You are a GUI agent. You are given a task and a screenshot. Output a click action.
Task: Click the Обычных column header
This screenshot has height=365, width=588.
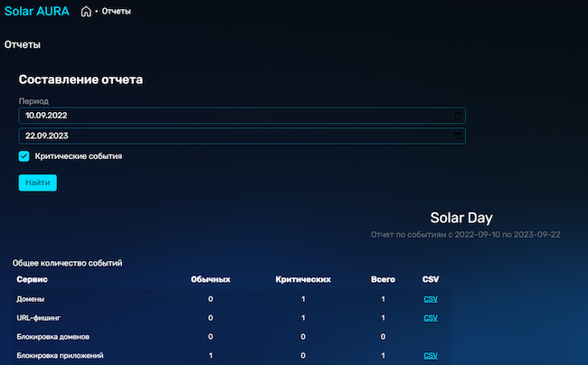[211, 279]
